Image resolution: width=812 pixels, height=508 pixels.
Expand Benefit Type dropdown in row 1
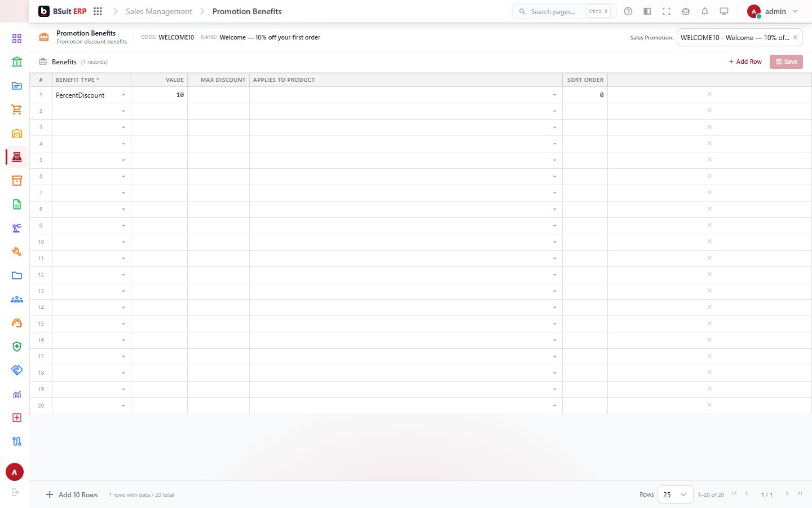pos(123,95)
